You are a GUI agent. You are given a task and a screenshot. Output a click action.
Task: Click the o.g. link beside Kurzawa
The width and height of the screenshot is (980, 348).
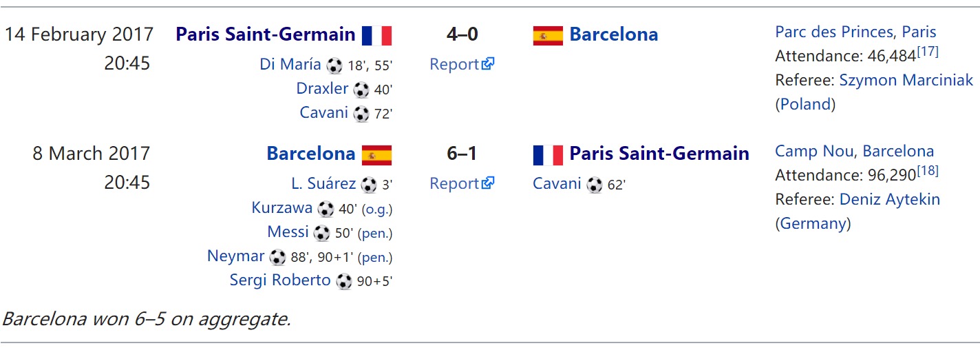pos(377,209)
